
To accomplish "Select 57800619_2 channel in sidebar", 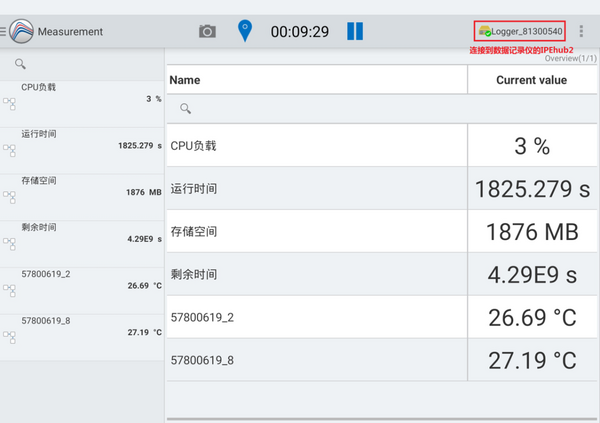I will pos(82,291).
